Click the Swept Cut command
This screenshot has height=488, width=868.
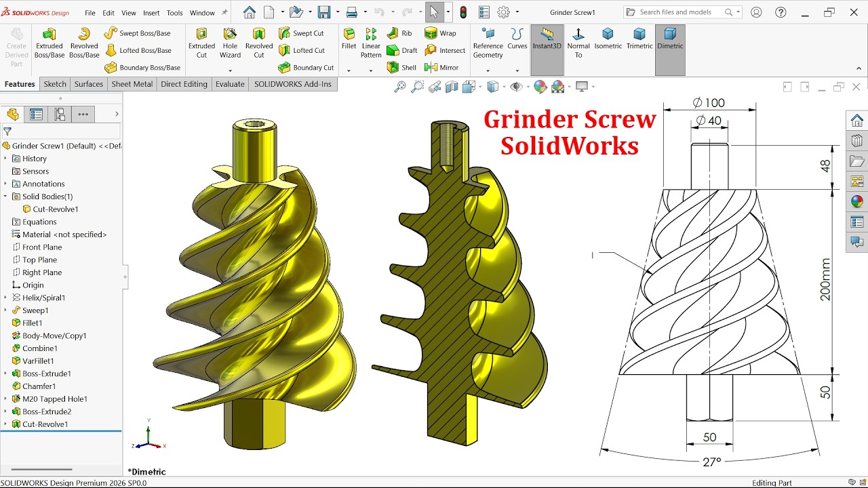pos(301,33)
